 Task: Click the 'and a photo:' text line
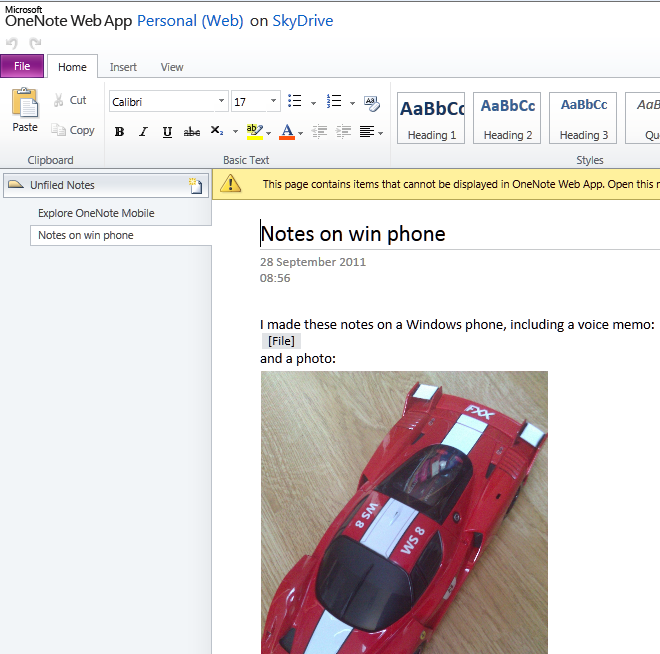pyautogui.click(x=298, y=359)
